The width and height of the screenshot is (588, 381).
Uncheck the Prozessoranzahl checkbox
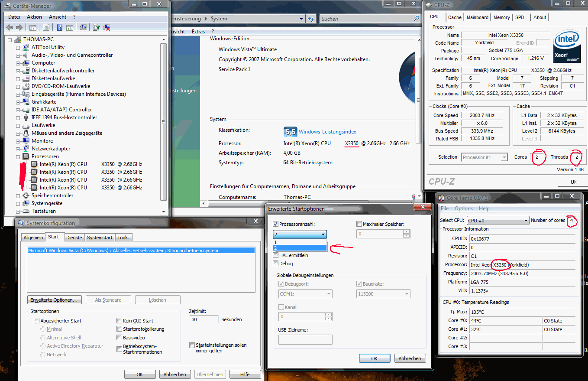275,224
